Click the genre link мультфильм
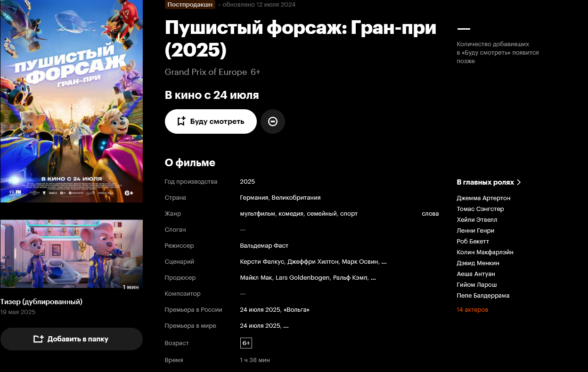The image size is (588, 372). [257, 214]
